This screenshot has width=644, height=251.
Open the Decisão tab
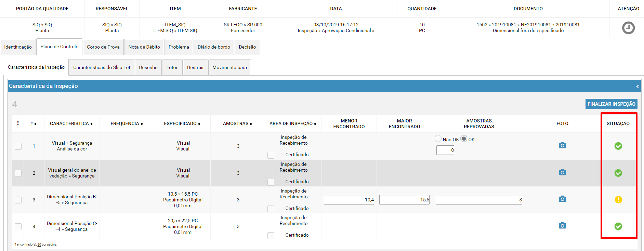coord(247,47)
